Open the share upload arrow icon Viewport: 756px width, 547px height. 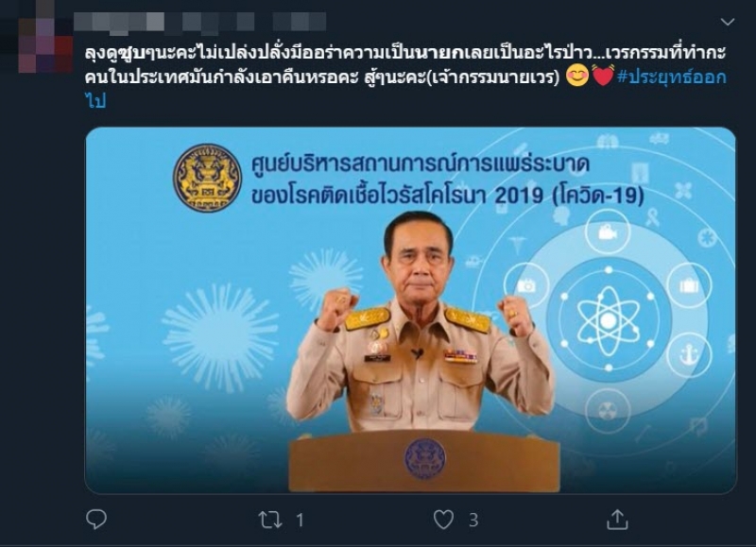pos(617,520)
